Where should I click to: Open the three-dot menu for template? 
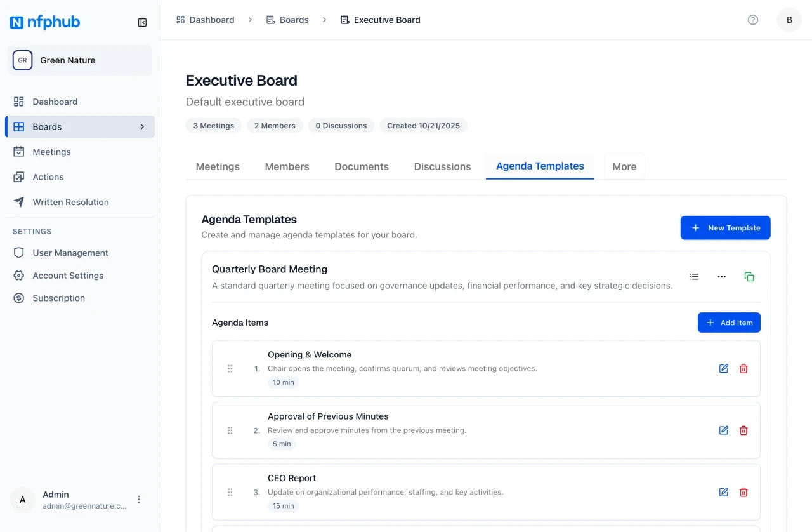coord(721,277)
